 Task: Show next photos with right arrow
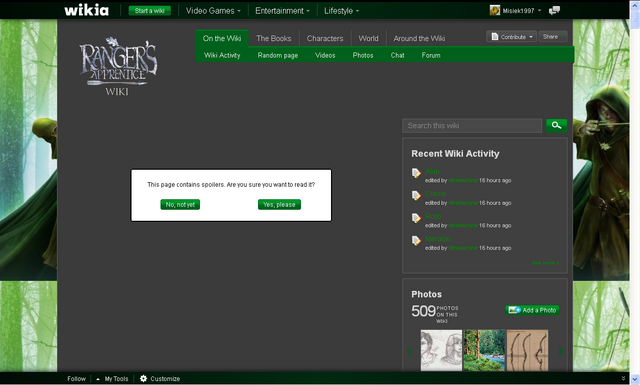pyautogui.click(x=561, y=351)
